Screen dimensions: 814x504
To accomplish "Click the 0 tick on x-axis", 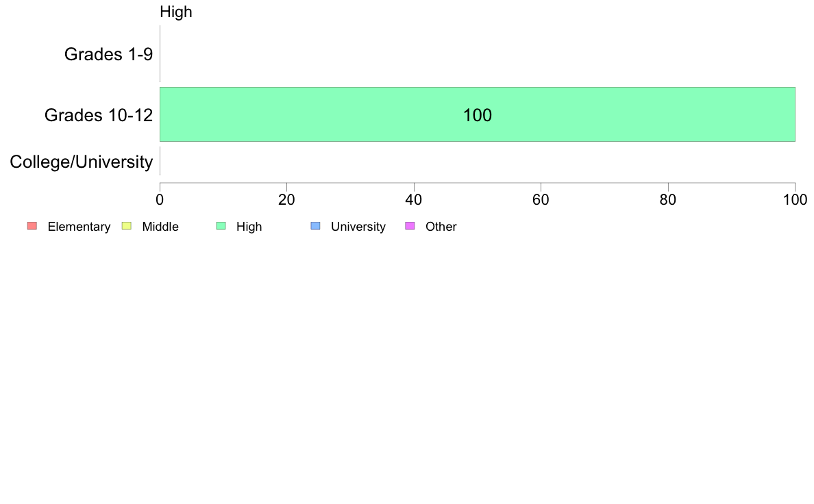I will click(x=160, y=200).
